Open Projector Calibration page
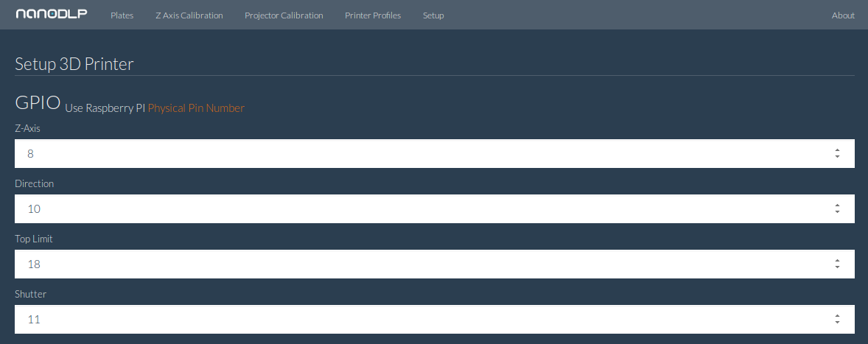Viewport: 868px width, 344px height. point(284,15)
